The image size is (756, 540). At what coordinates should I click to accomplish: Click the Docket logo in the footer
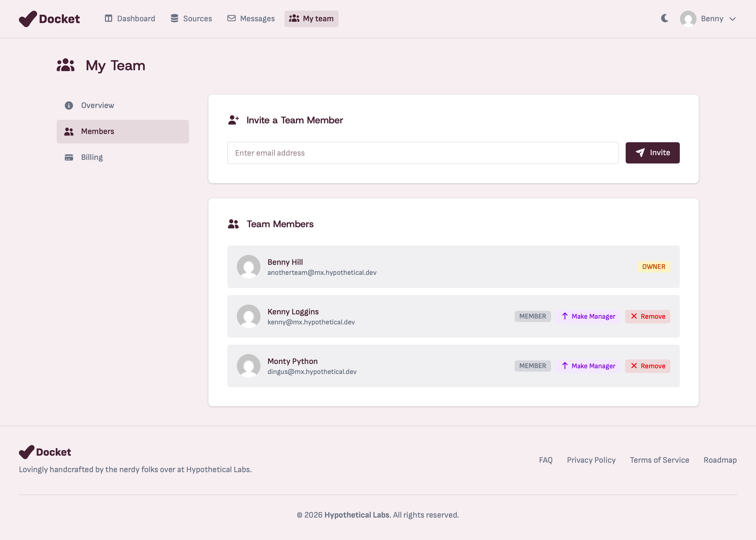pos(45,452)
